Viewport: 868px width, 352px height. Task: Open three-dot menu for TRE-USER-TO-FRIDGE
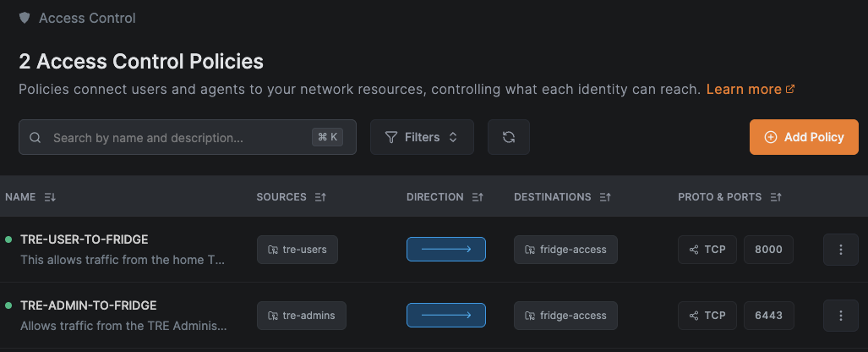pyautogui.click(x=841, y=250)
